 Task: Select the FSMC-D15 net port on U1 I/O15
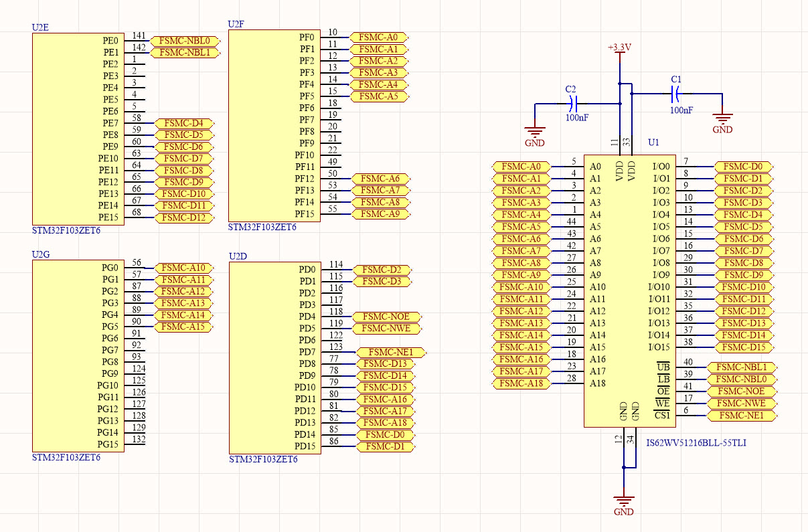click(x=744, y=347)
